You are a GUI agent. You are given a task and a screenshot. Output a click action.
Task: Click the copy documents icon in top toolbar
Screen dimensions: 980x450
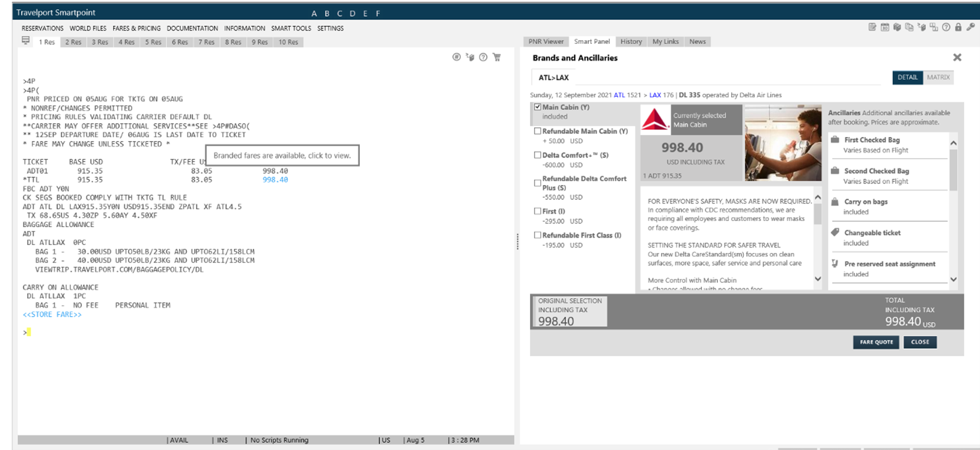click(x=909, y=27)
